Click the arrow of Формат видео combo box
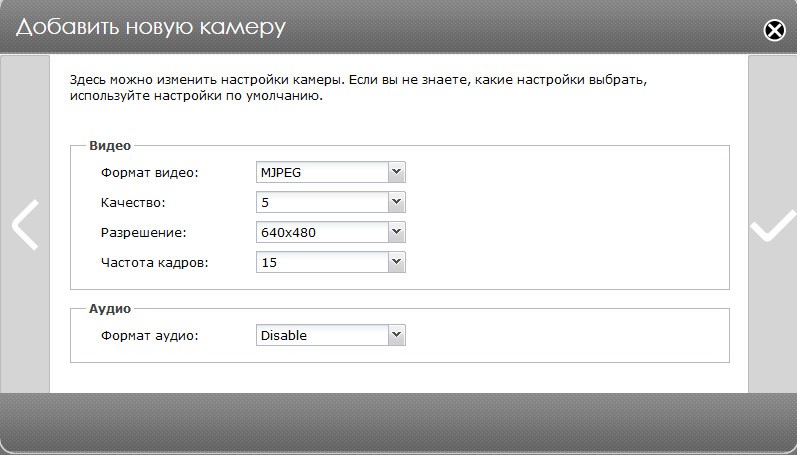797x455 pixels. pos(397,173)
